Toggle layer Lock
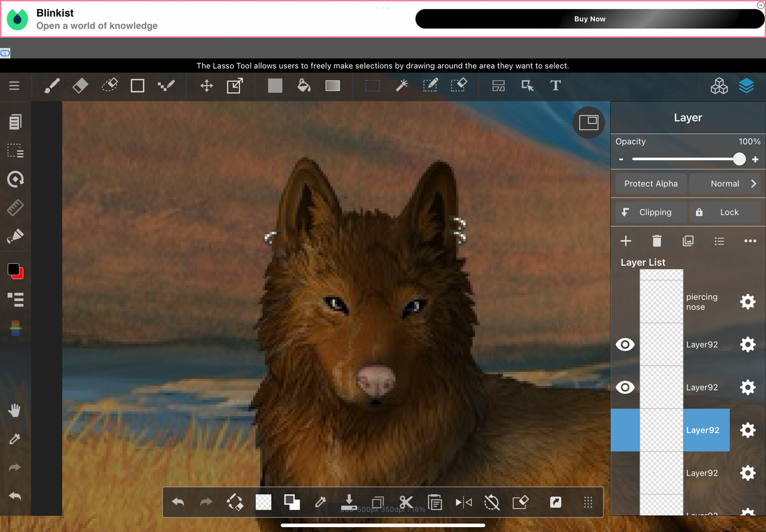The height and width of the screenshot is (532, 766). tap(725, 212)
